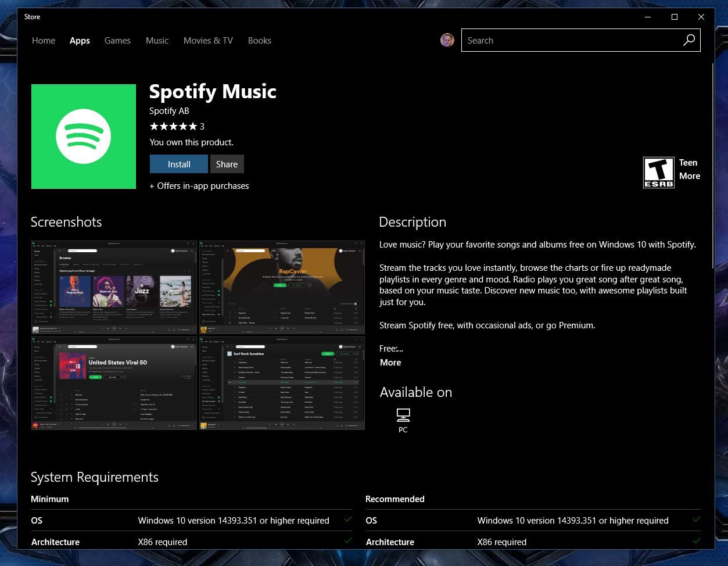The image size is (728, 566).
Task: Switch to the Games section
Action: [117, 40]
